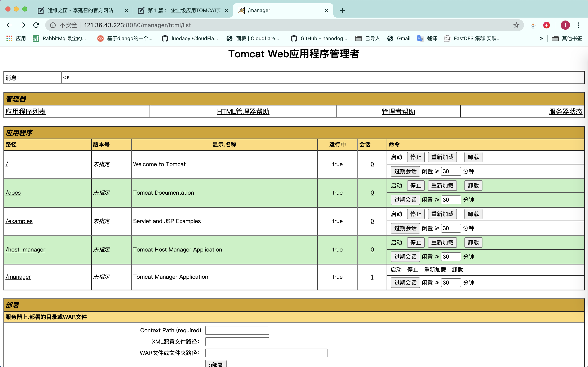This screenshot has width=588, height=367.
Task: Click the not-secure site info icon
Action: click(x=53, y=25)
